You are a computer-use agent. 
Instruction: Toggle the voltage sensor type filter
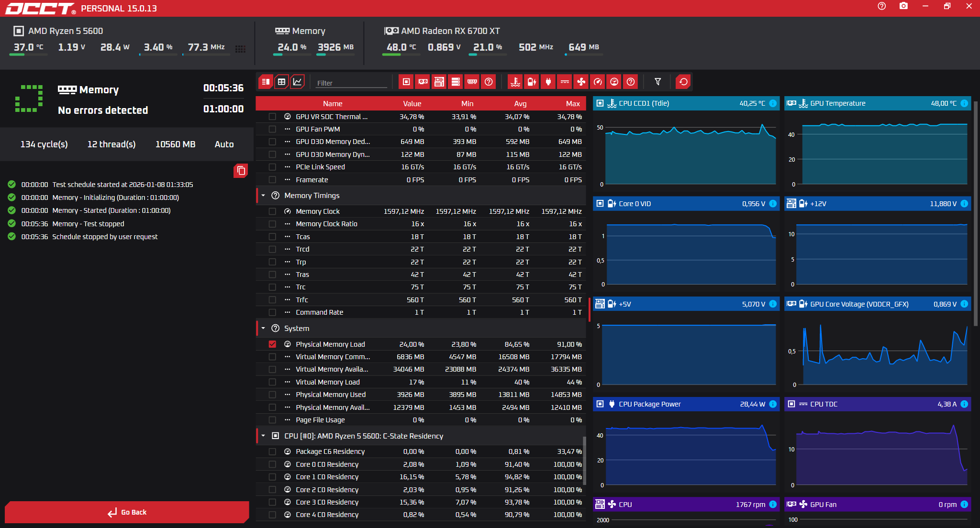pyautogui.click(x=532, y=82)
